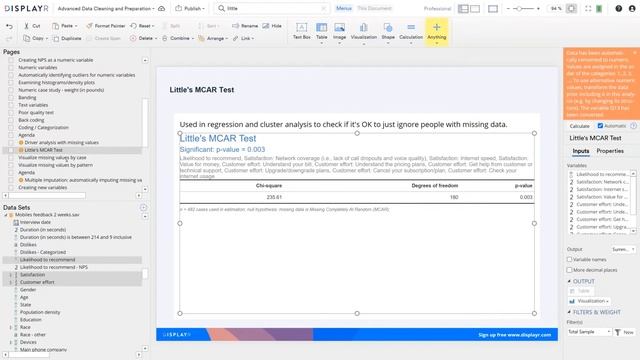Image resolution: width=640 pixels, height=360 pixels.
Task: Open Visualize missing values by pattern page
Action: pos(55,165)
